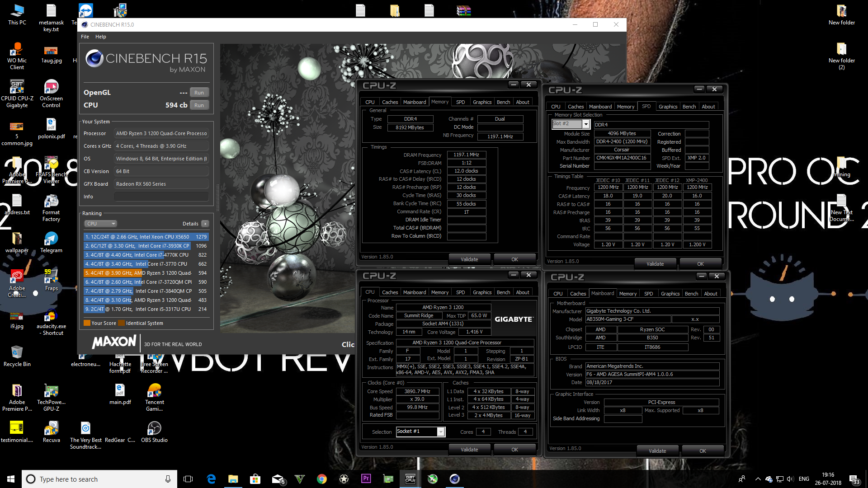Click OK in the CPU-Z SPD window
The image size is (868, 488).
coord(700,264)
